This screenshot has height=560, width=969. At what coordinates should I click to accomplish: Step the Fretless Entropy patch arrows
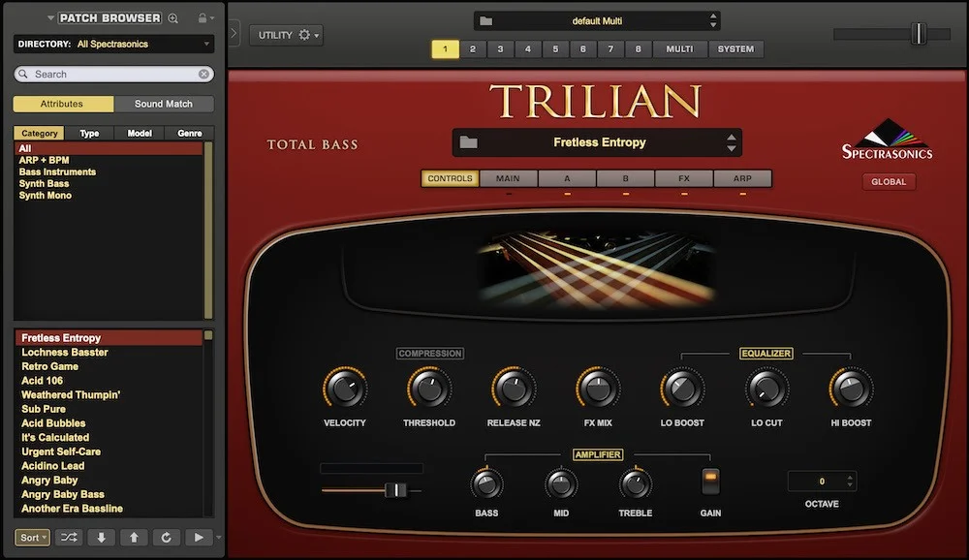731,142
